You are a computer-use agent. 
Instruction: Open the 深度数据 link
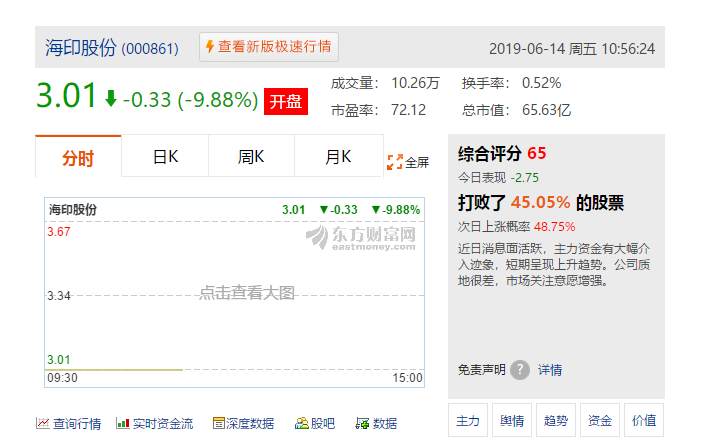pyautogui.click(x=250, y=423)
